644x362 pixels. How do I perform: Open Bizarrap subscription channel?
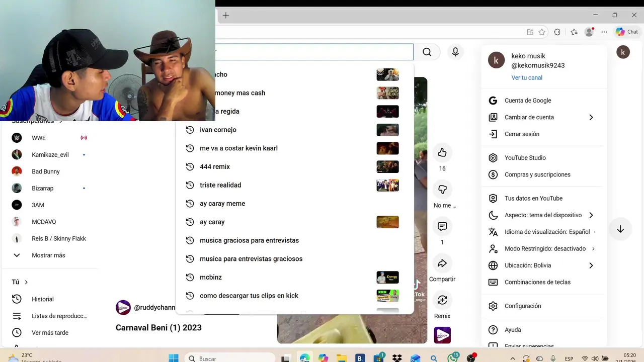pos(49,188)
